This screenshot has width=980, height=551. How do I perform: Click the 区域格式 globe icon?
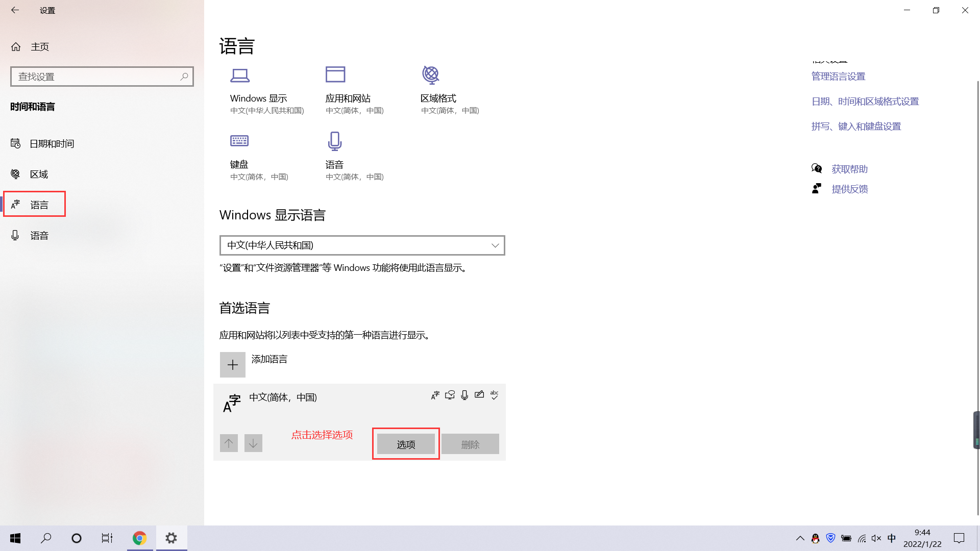(430, 75)
